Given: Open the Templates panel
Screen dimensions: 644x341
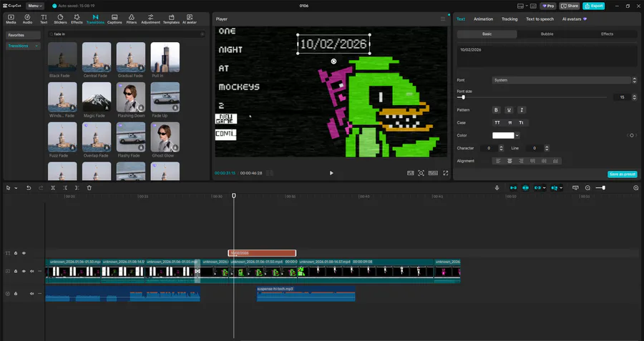Looking at the screenshot, I should tap(171, 19).
